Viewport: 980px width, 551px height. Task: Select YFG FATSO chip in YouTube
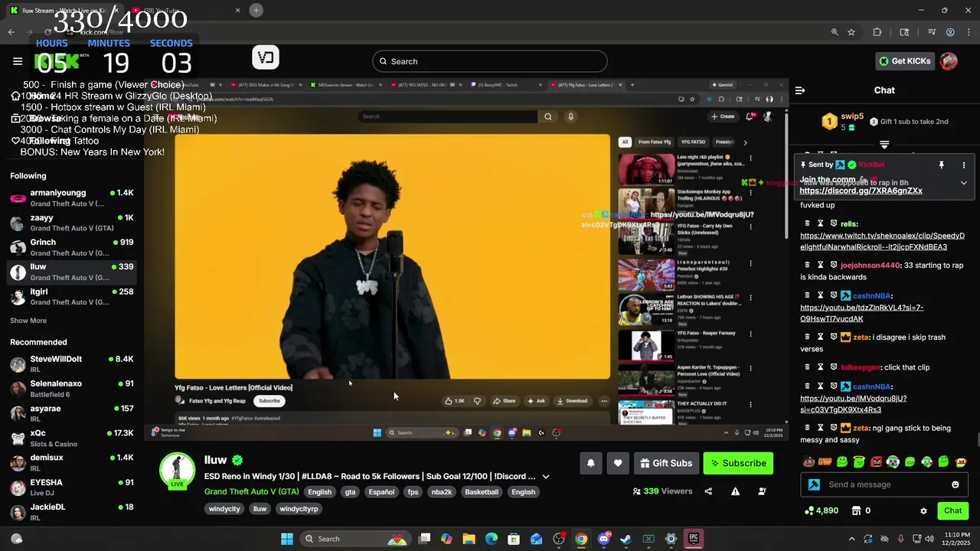click(693, 142)
